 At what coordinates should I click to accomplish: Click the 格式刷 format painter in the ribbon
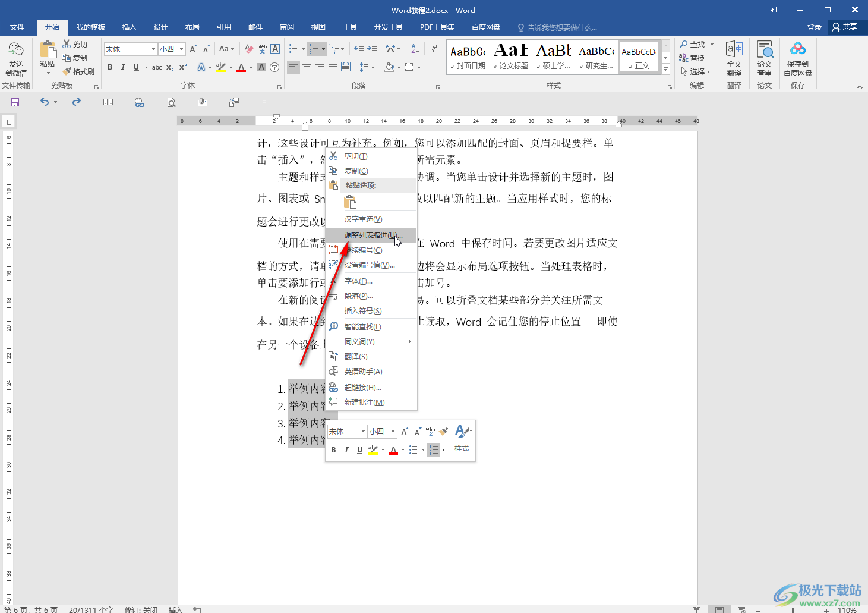pos(78,71)
